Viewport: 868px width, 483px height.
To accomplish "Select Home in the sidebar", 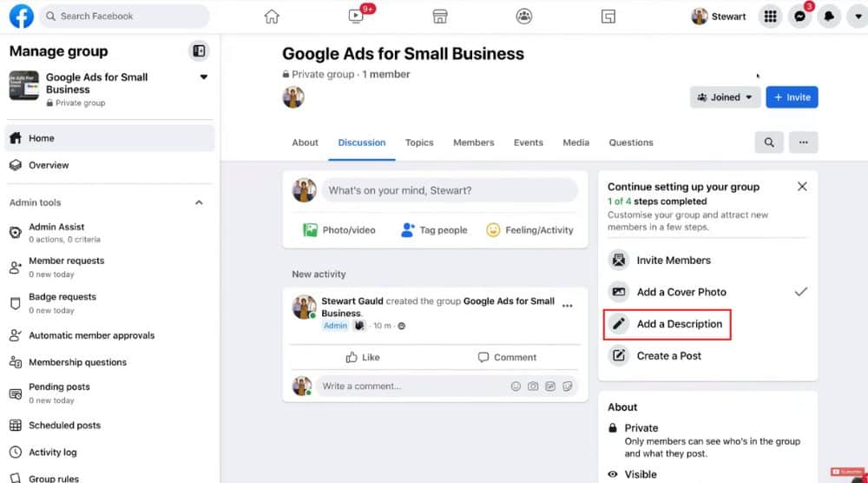I will click(109, 138).
